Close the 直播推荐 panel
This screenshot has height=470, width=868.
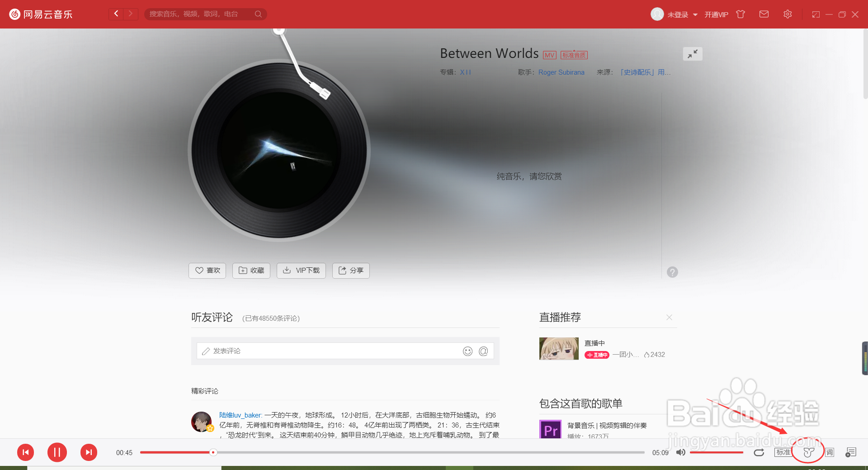point(669,318)
